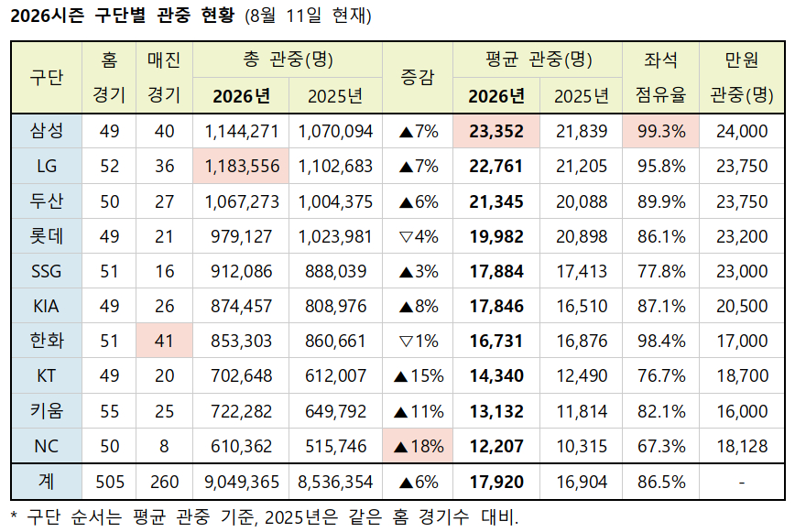Click the total sellouts '260'
795x532 pixels.
(164, 482)
